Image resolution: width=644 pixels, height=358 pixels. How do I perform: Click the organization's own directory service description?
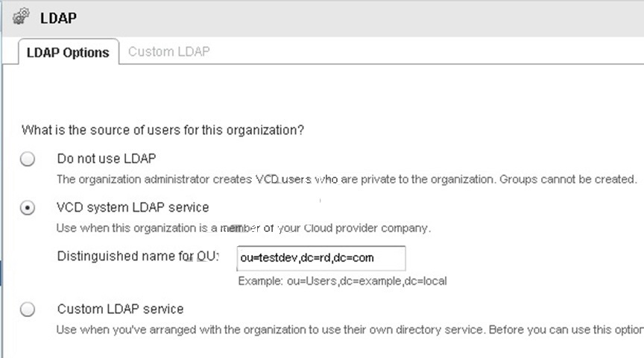pos(350,330)
